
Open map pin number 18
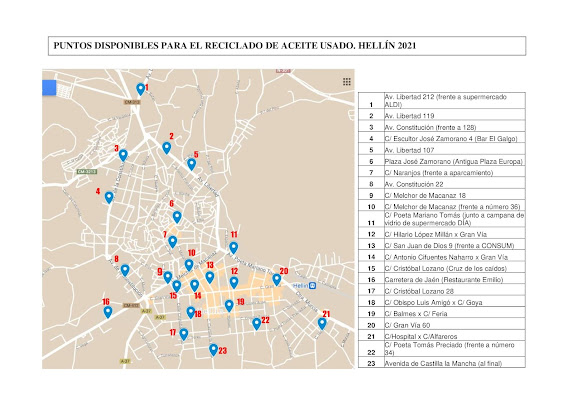(190, 312)
